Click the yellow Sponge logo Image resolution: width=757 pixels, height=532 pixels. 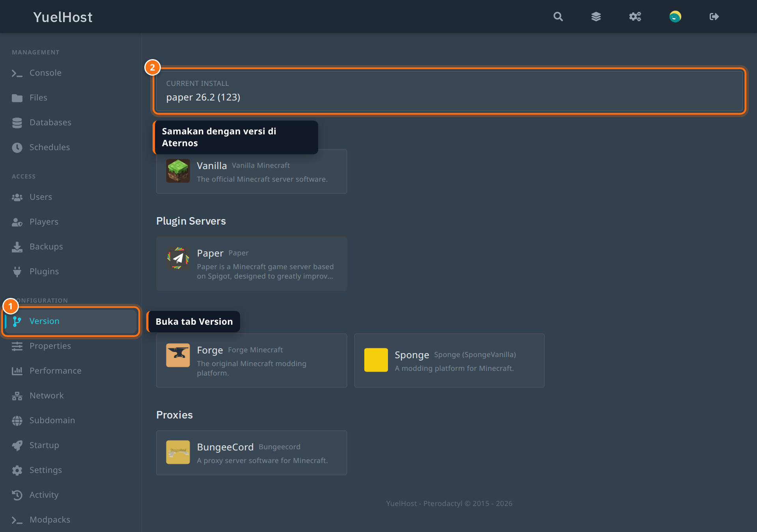376,360
